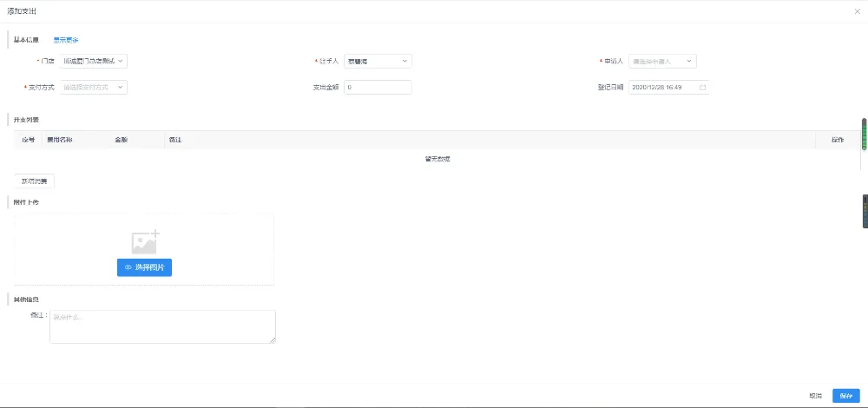Focus the 支出金额 amount input field
The image size is (868, 408).
(378, 87)
